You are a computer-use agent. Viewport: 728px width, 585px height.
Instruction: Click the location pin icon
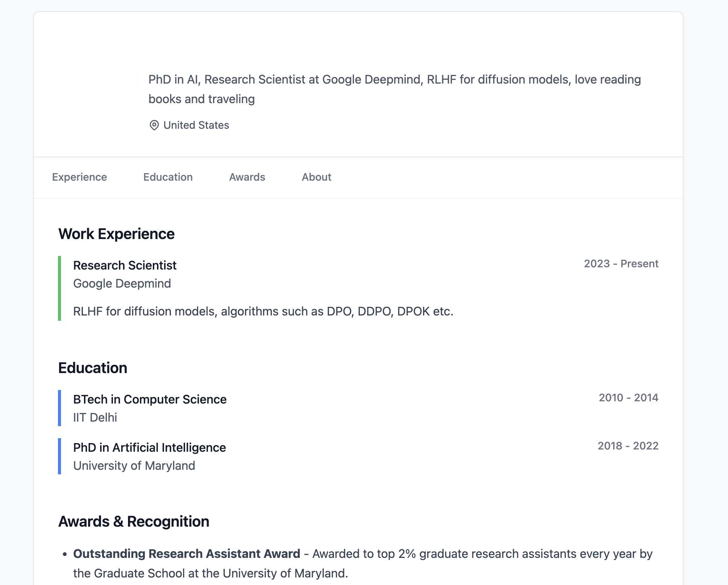pos(154,125)
